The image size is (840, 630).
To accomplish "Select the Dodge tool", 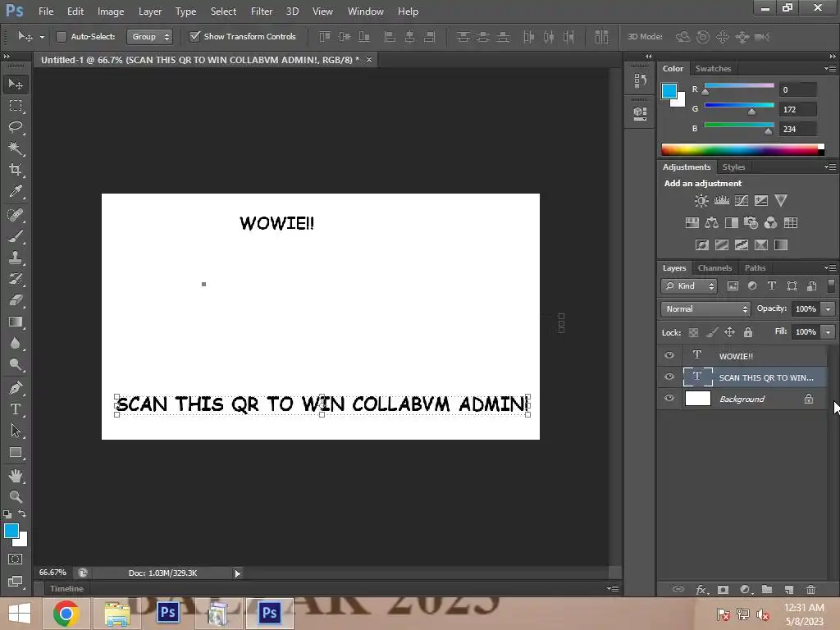I will click(x=16, y=365).
